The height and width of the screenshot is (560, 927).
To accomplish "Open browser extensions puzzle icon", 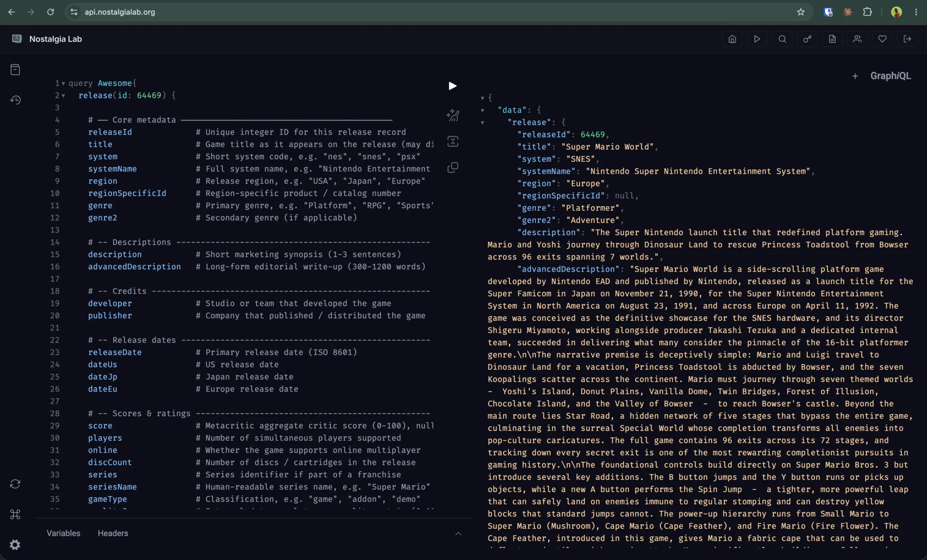I will coord(868,12).
